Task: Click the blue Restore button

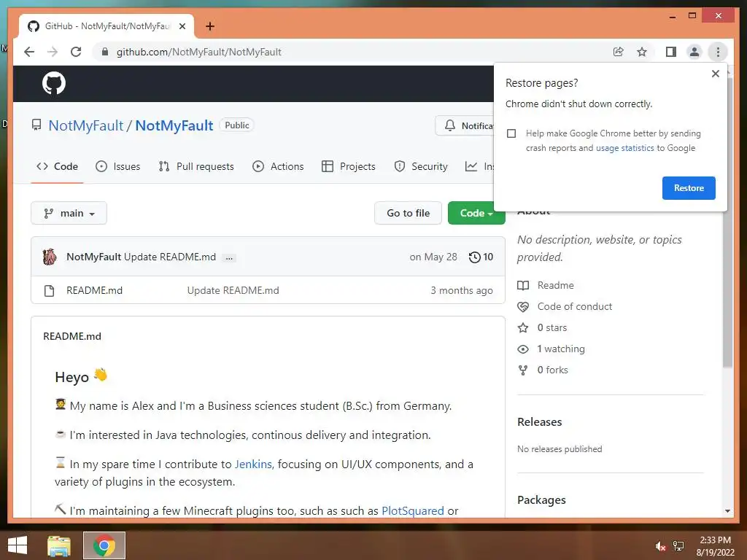Action: click(689, 188)
